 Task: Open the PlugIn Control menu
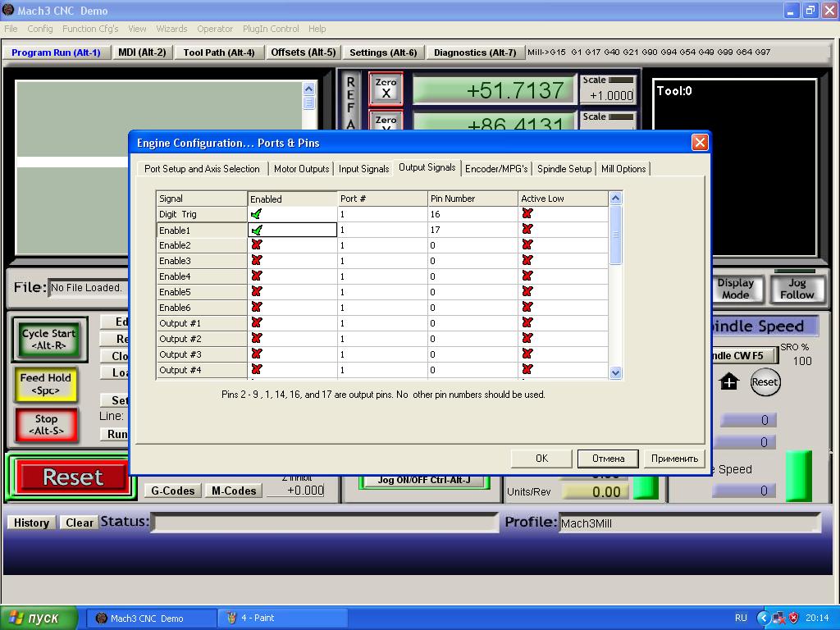tap(271, 29)
